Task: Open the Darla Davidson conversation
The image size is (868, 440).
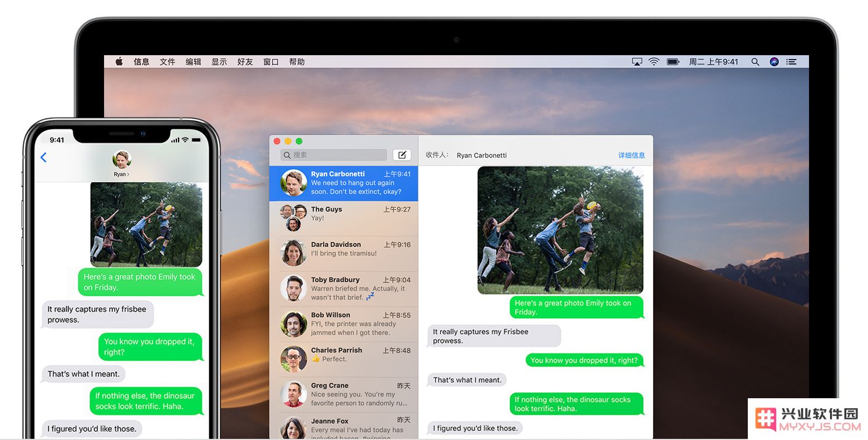Action: 344,253
